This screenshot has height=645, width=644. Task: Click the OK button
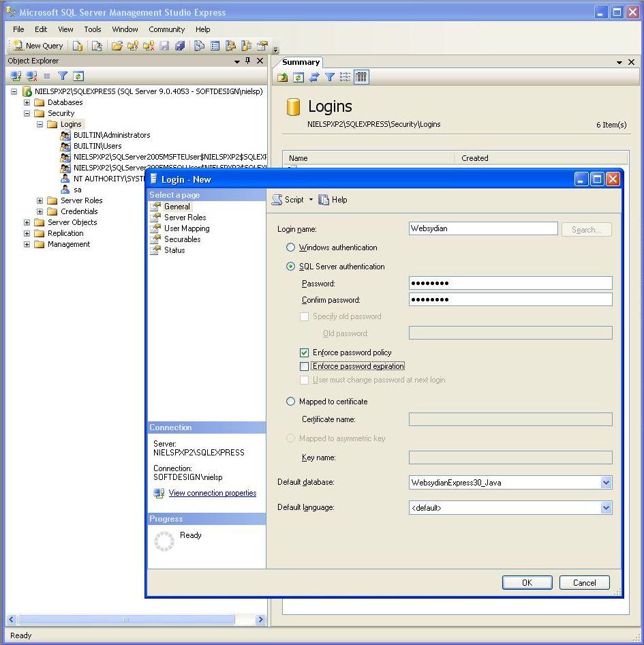tap(527, 582)
